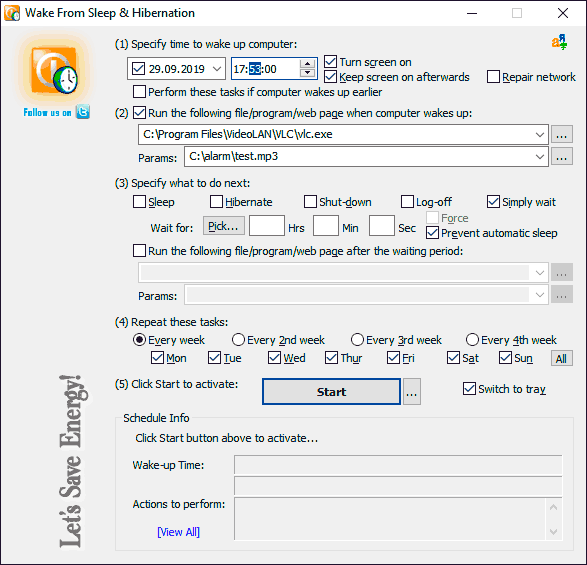587x565 pixels.
Task: Click the title bar application icon
Action: click(12, 13)
